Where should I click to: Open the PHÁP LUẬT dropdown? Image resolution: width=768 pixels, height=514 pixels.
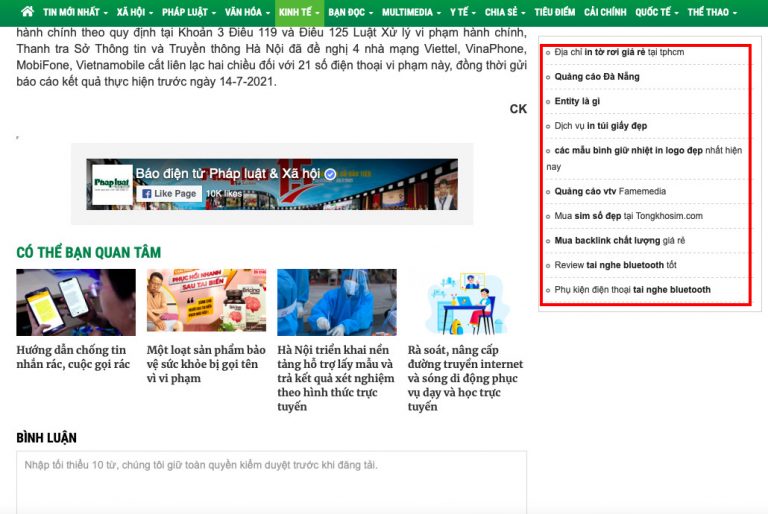[189, 12]
